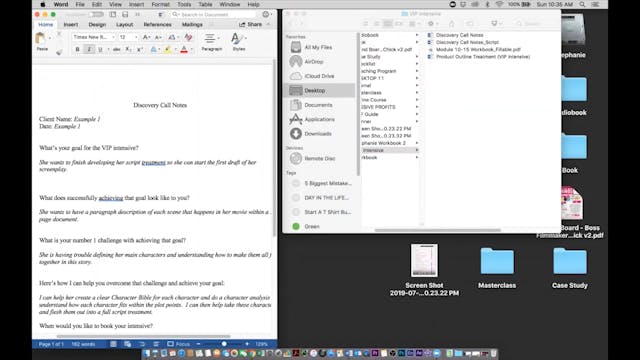The height and width of the screenshot is (360, 640).
Task: Open the Layout ribbon tab
Action: 124,24
